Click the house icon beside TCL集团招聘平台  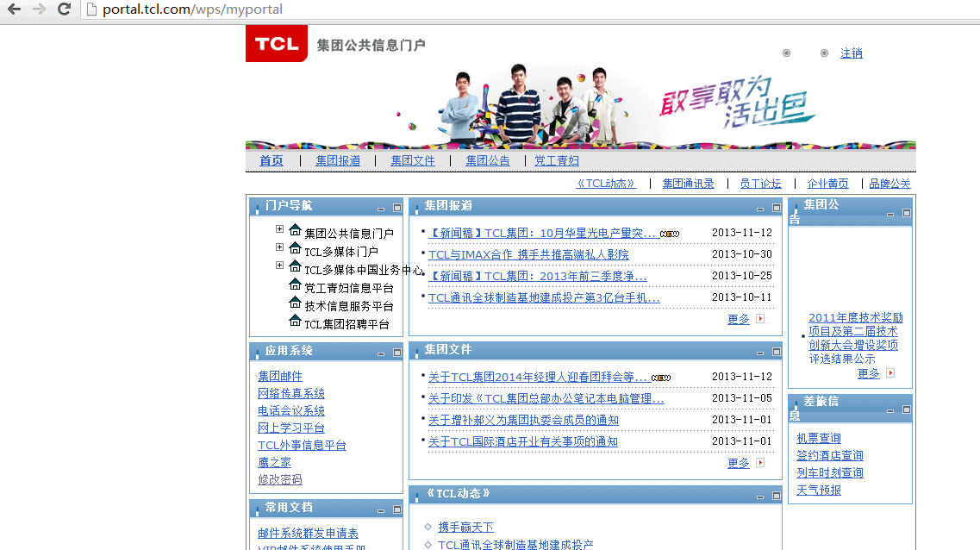tap(295, 321)
